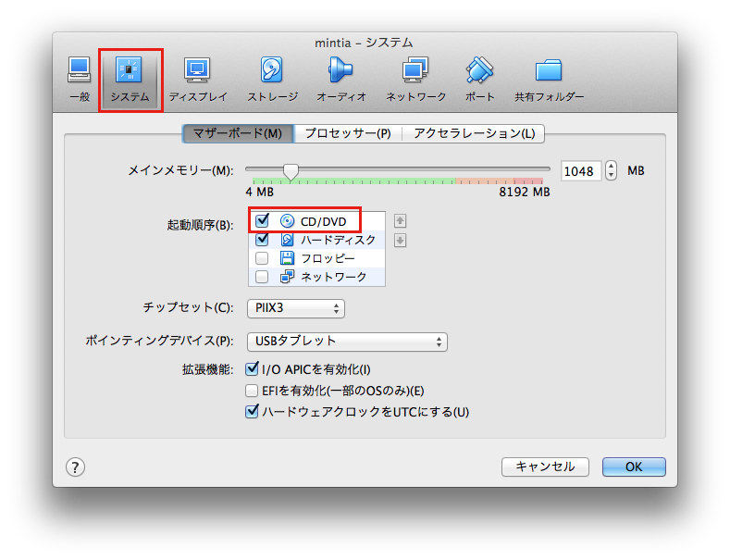Click the help question mark button
The width and height of the screenshot is (730, 560).
(x=76, y=467)
